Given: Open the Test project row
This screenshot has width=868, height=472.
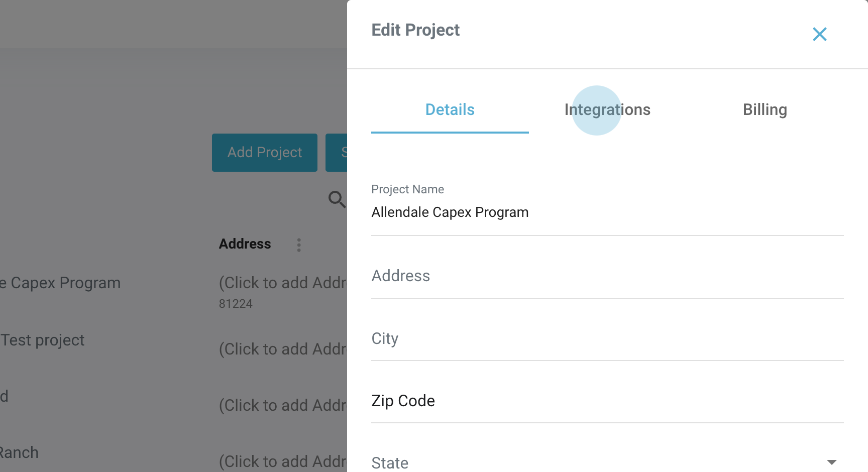Looking at the screenshot, I should click(x=43, y=340).
